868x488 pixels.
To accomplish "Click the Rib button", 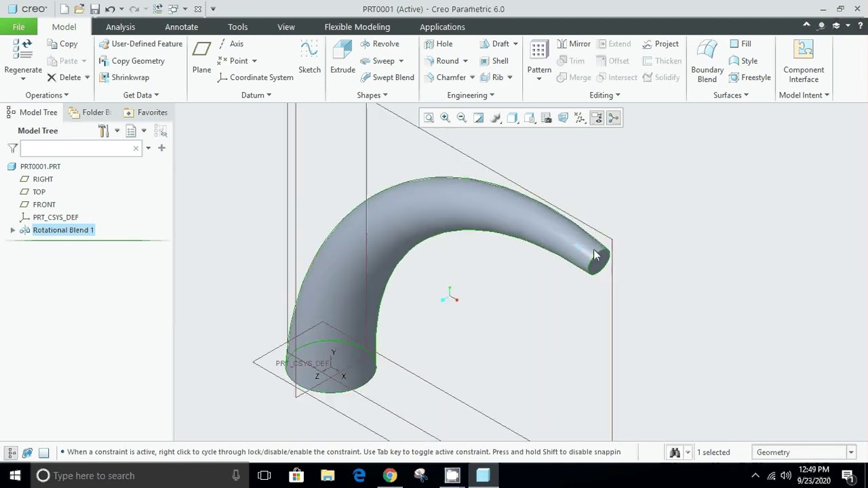I will (x=492, y=77).
